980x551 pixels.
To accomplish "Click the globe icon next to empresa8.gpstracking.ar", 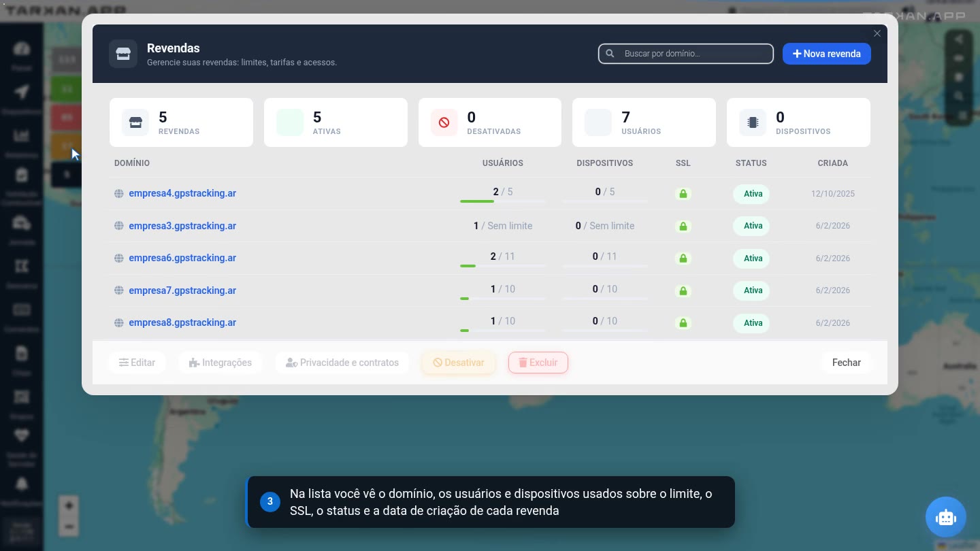I will coord(119,322).
